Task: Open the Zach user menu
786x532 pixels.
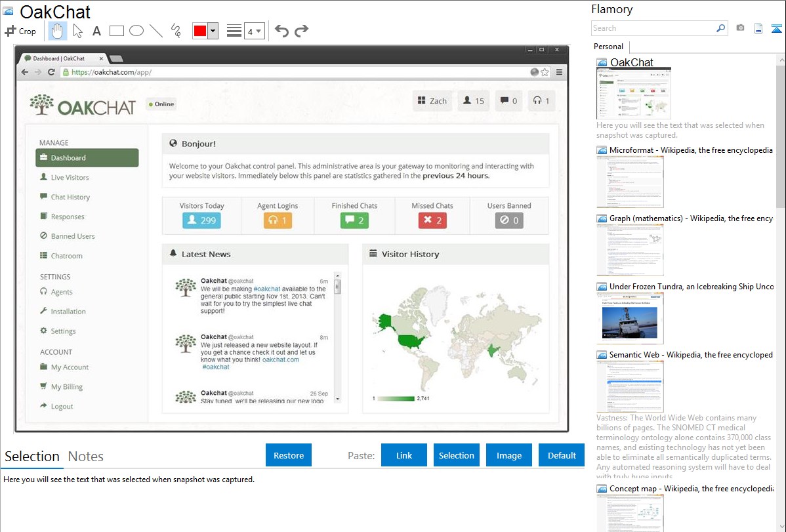Action: (432, 101)
